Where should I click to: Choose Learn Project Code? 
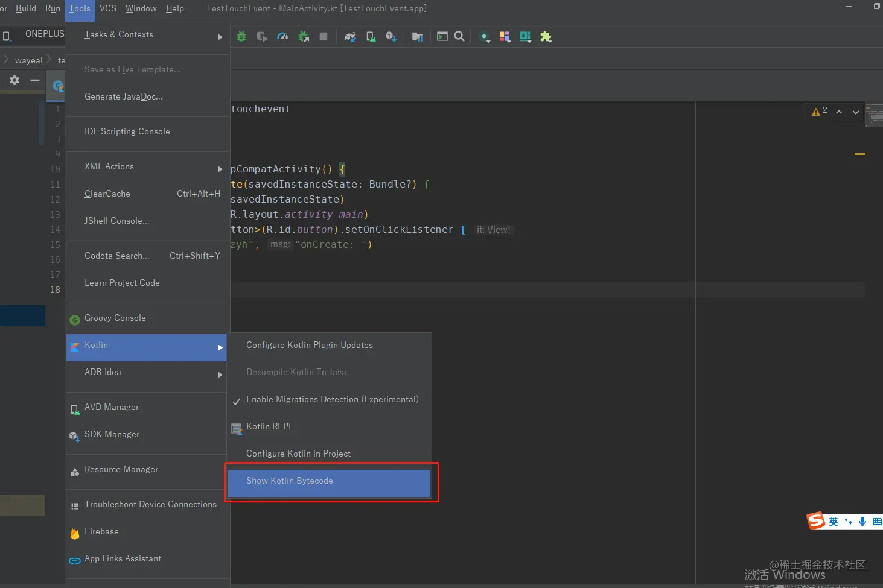[148, 283]
